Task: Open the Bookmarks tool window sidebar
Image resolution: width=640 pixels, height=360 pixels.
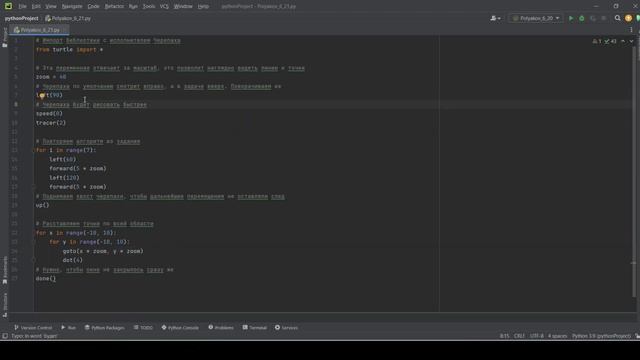Action: (x=4, y=270)
